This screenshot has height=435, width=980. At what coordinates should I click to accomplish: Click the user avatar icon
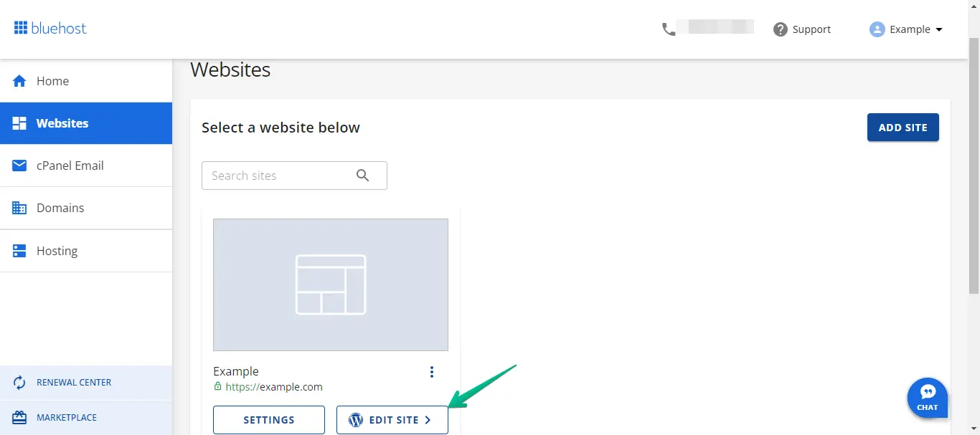(x=877, y=29)
